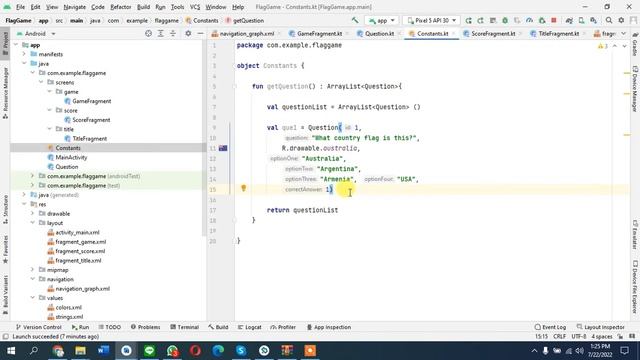Collapse the app module tree node

16,45
